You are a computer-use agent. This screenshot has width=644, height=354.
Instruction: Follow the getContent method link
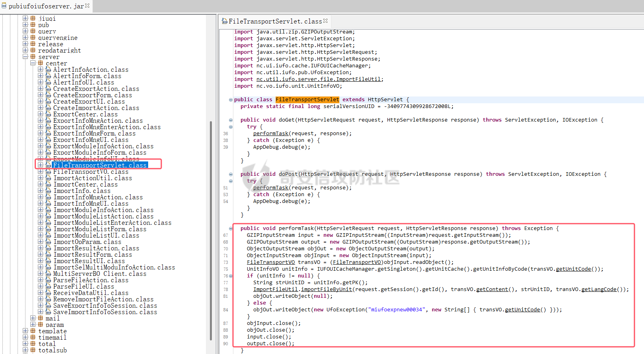click(x=492, y=289)
